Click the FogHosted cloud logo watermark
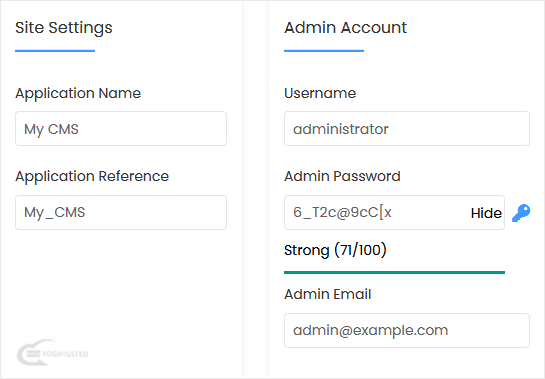Viewport: 545px width, 379px height. (x=52, y=353)
